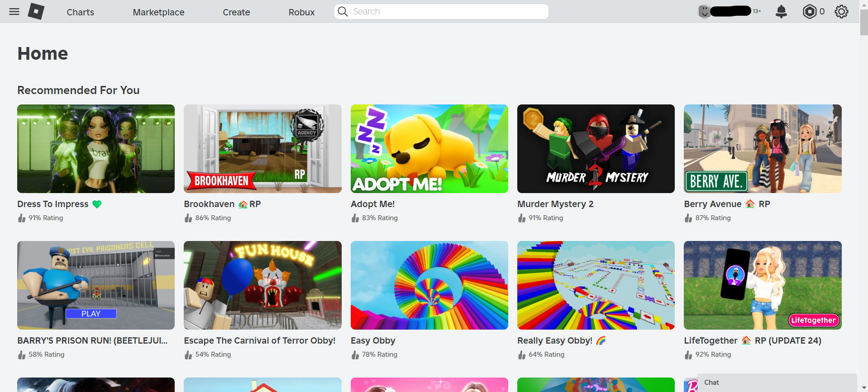Open the Robux balance icon
This screenshot has width=868, height=392.
click(x=809, y=11)
